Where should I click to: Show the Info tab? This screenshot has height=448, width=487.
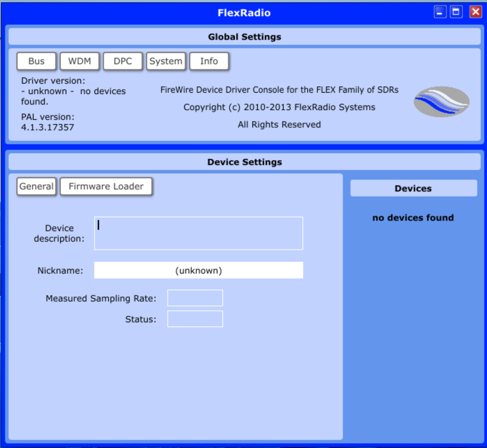pyautogui.click(x=209, y=61)
